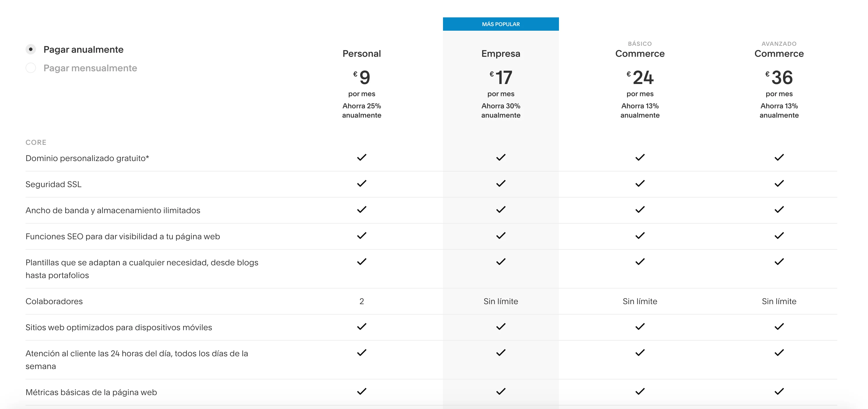Click the Avanzado Commerce plan heading

[x=779, y=54]
